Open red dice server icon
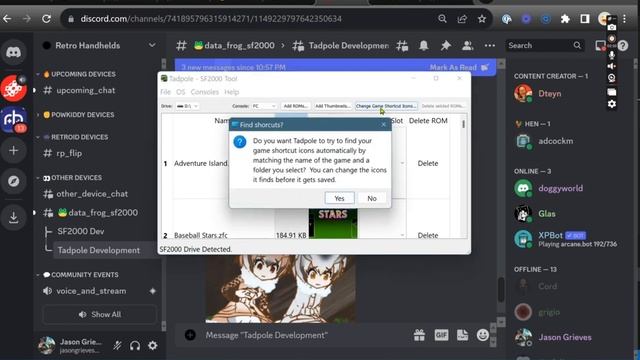 tap(13, 87)
